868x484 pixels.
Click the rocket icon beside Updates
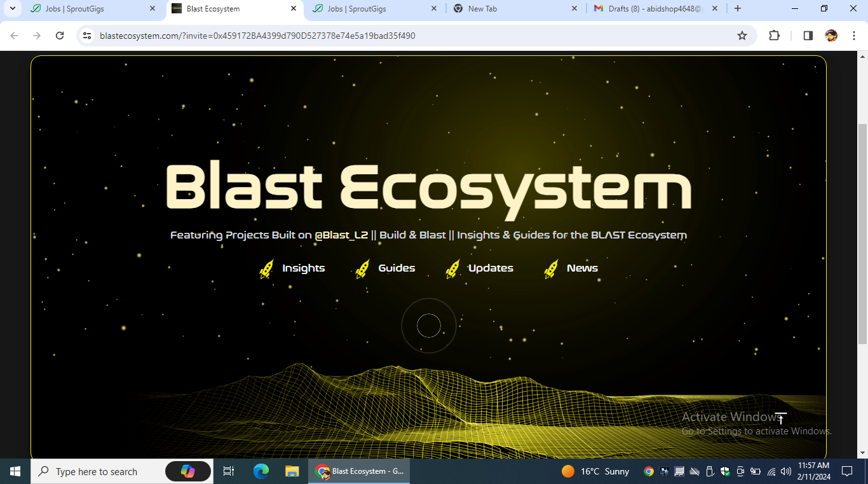[453, 269]
